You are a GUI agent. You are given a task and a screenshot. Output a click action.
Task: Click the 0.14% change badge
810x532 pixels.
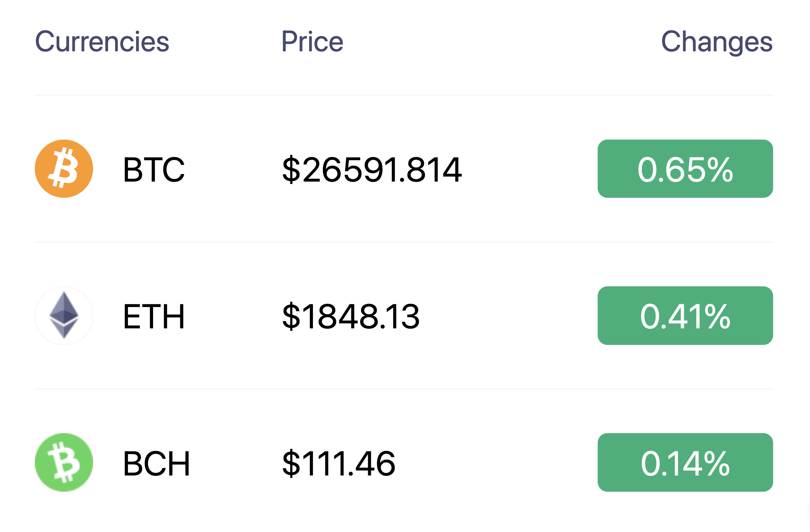point(685,462)
